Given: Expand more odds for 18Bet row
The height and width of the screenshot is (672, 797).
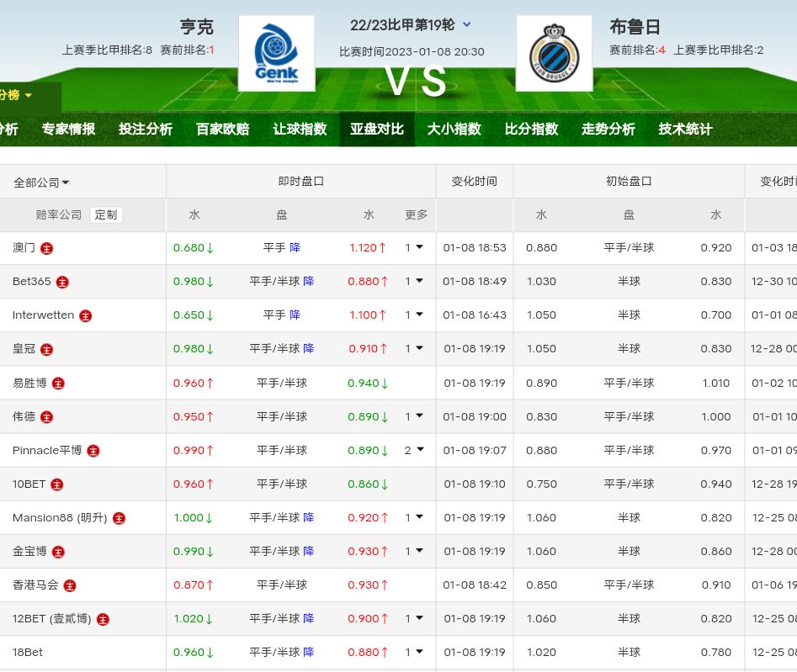Looking at the screenshot, I should 413,652.
